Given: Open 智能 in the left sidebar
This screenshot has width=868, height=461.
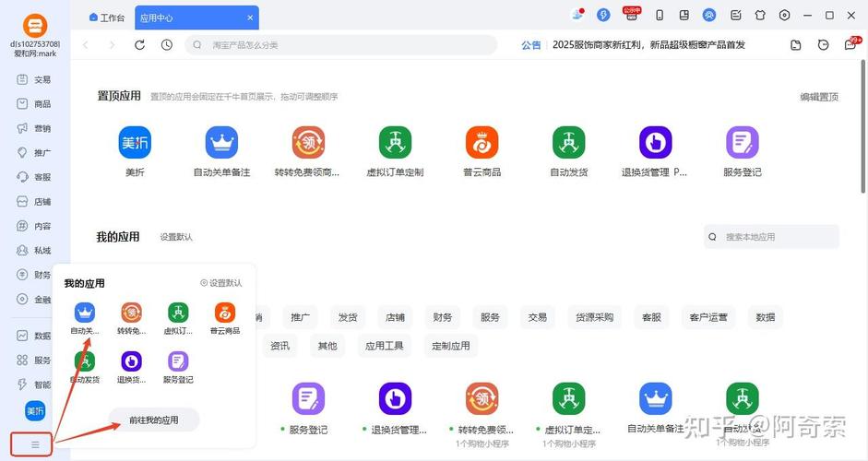Looking at the screenshot, I should tap(34, 384).
